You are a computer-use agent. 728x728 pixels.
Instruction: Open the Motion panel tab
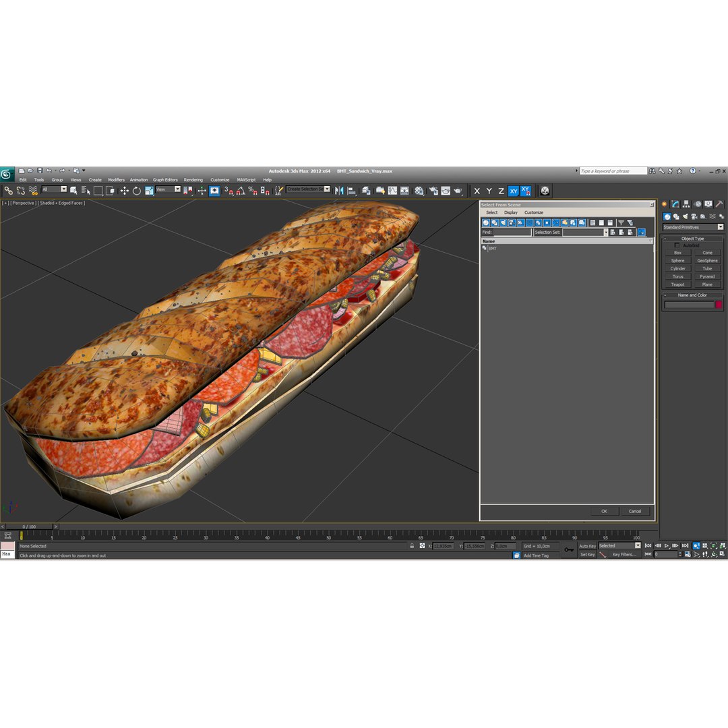(x=698, y=204)
